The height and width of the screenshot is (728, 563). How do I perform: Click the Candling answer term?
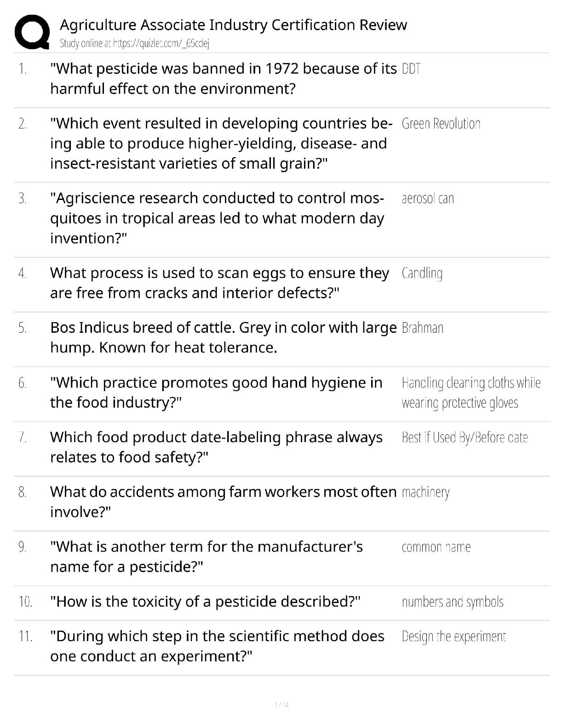tap(422, 273)
